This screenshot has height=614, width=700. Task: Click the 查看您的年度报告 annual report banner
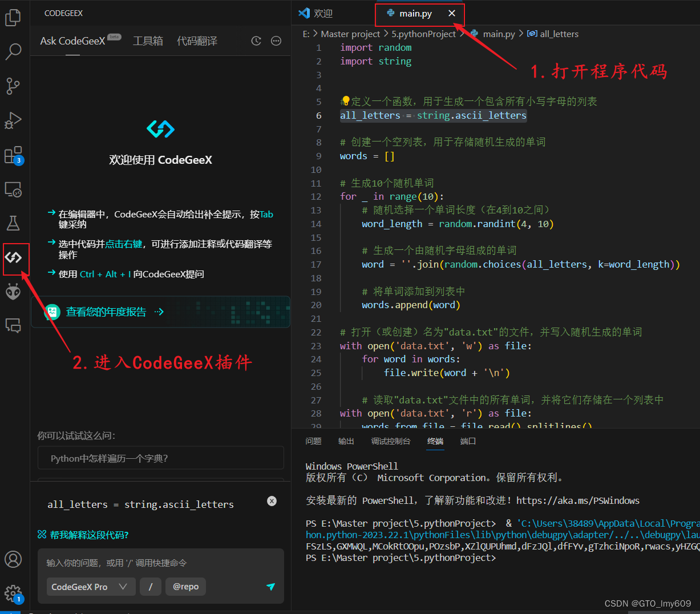point(160,312)
